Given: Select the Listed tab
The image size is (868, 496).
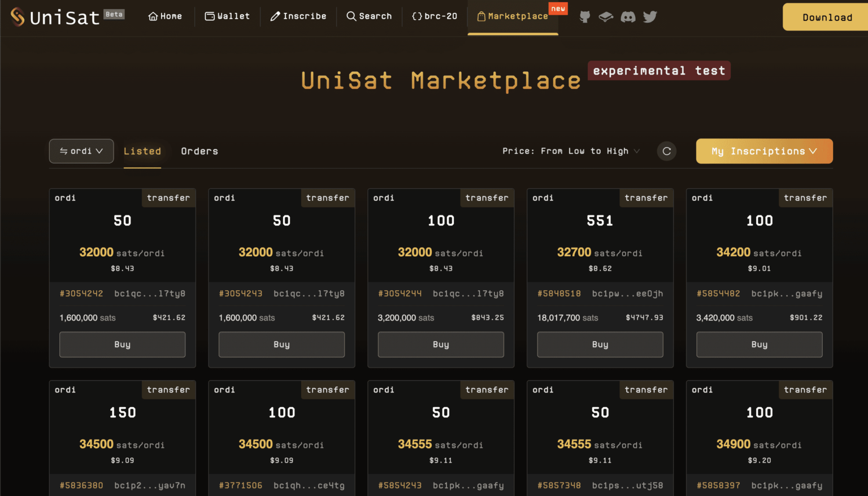Looking at the screenshot, I should [142, 151].
